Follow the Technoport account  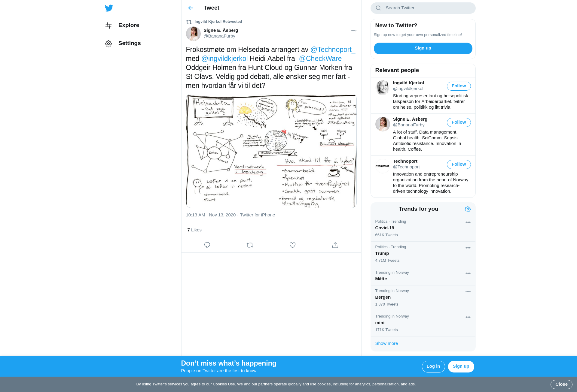[459, 164]
